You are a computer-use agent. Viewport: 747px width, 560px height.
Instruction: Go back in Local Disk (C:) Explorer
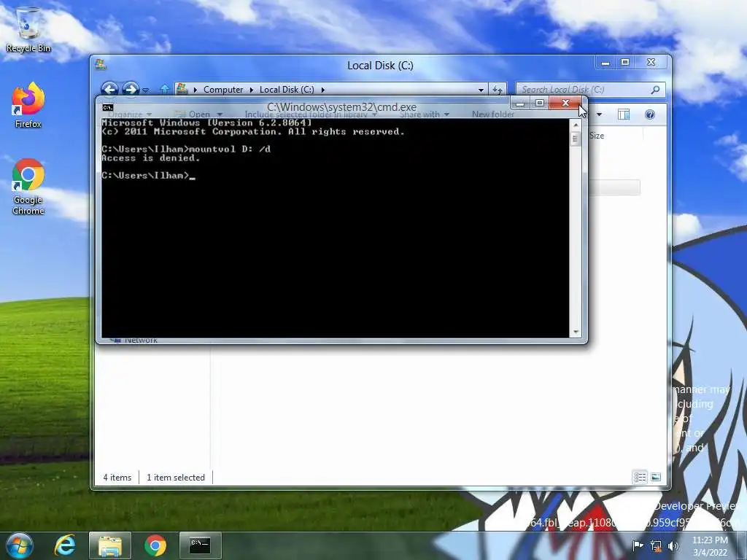tap(109, 89)
